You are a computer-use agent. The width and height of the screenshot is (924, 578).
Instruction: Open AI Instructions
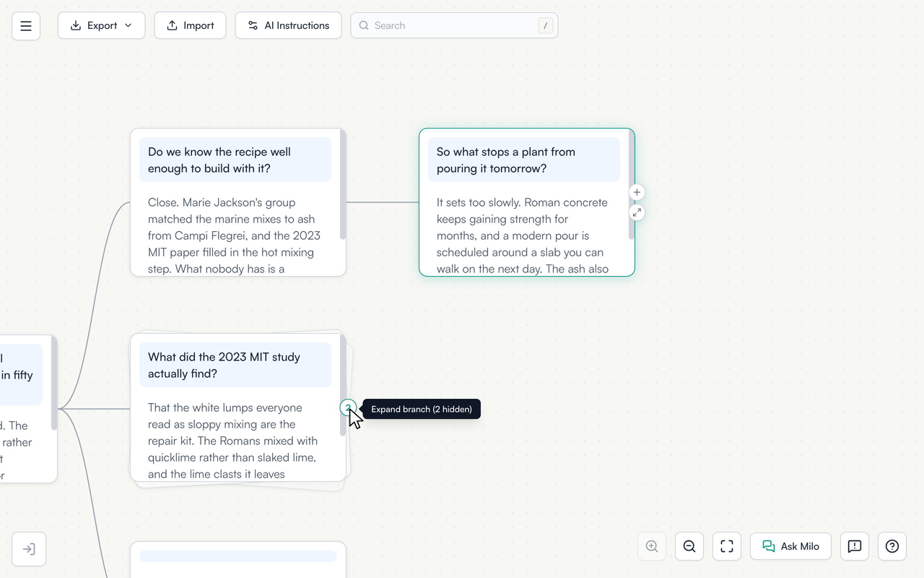(x=288, y=25)
